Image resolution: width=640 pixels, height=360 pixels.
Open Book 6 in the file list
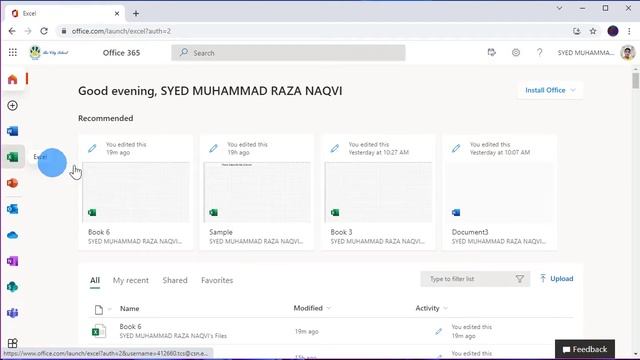[130, 327]
